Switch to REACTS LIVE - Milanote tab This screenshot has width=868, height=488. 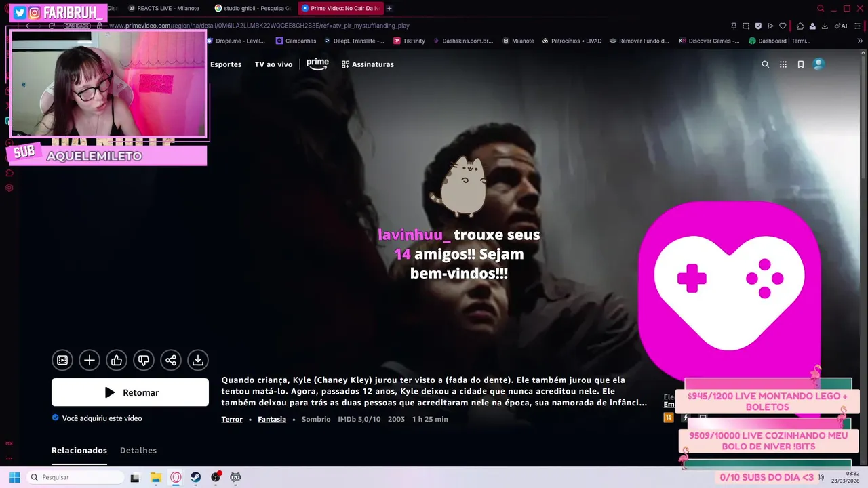[x=163, y=8]
